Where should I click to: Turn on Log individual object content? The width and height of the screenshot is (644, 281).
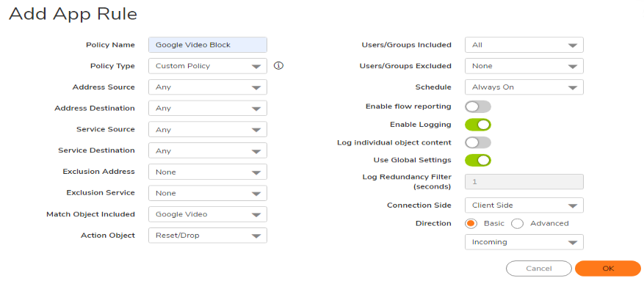tap(477, 143)
